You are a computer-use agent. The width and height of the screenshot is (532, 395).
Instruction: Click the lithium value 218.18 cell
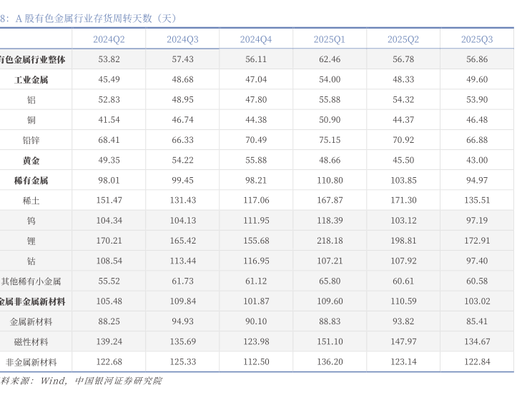pos(329,241)
